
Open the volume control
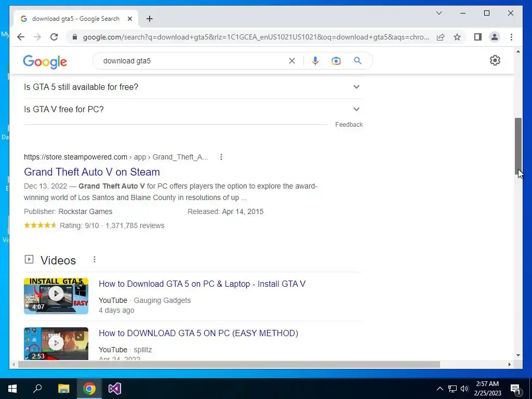point(464,389)
